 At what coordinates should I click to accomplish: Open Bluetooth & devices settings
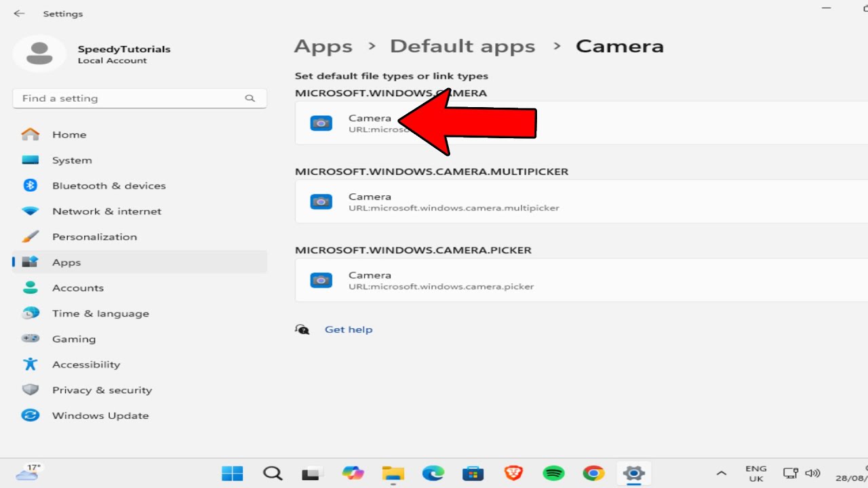point(140,186)
